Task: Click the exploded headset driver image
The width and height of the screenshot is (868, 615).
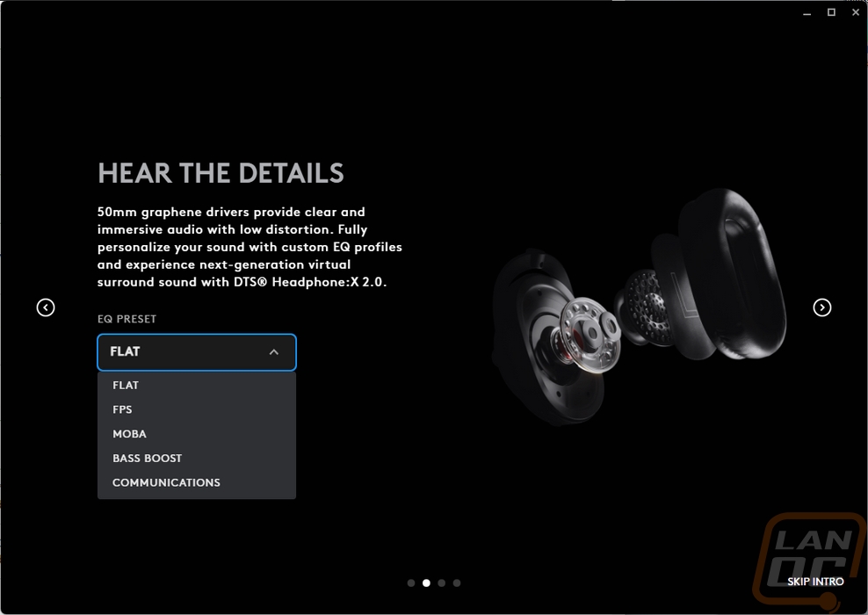Action: 640,307
